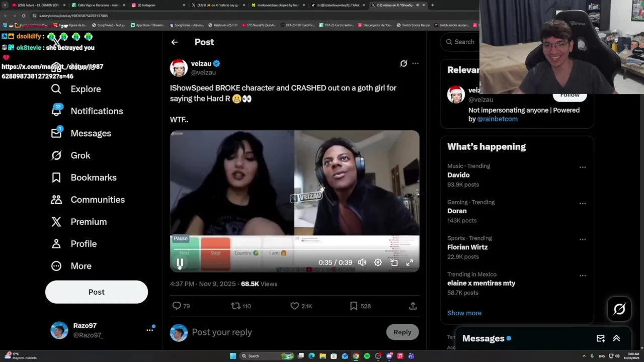Share the post via upload arrow icon
Screen dimensions: 644x362
pos(413,306)
